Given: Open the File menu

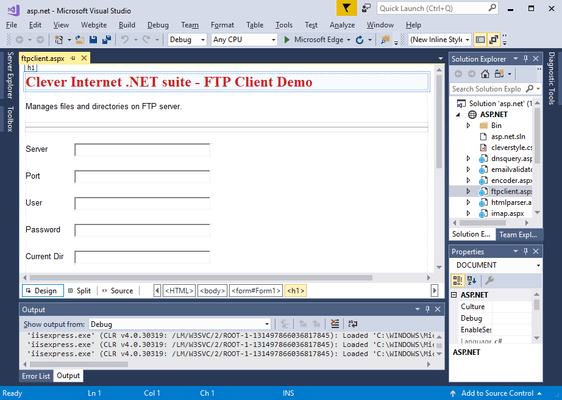Looking at the screenshot, I should coord(11,25).
